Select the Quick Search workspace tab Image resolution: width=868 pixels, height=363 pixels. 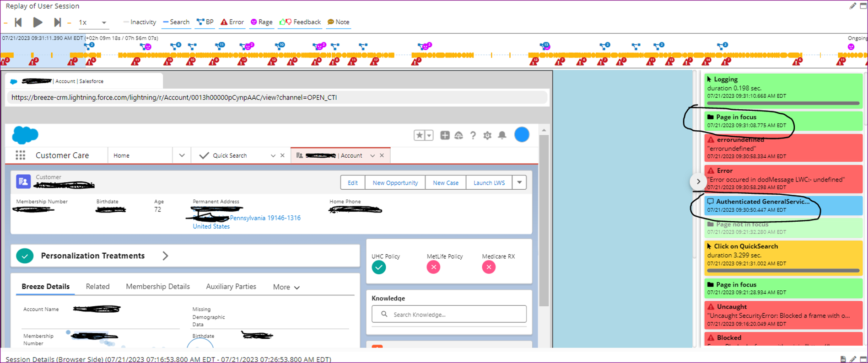(229, 155)
